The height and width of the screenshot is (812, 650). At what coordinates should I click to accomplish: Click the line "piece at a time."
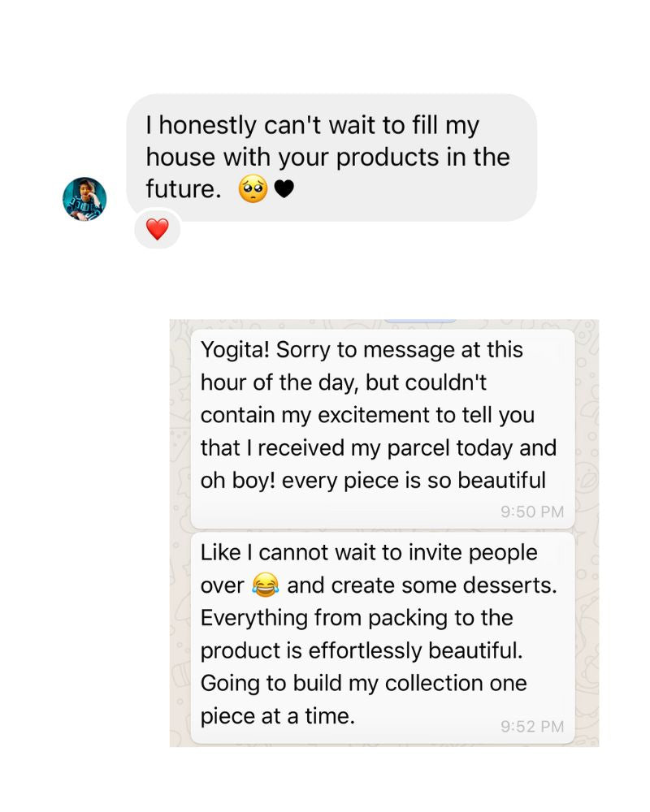click(x=278, y=716)
